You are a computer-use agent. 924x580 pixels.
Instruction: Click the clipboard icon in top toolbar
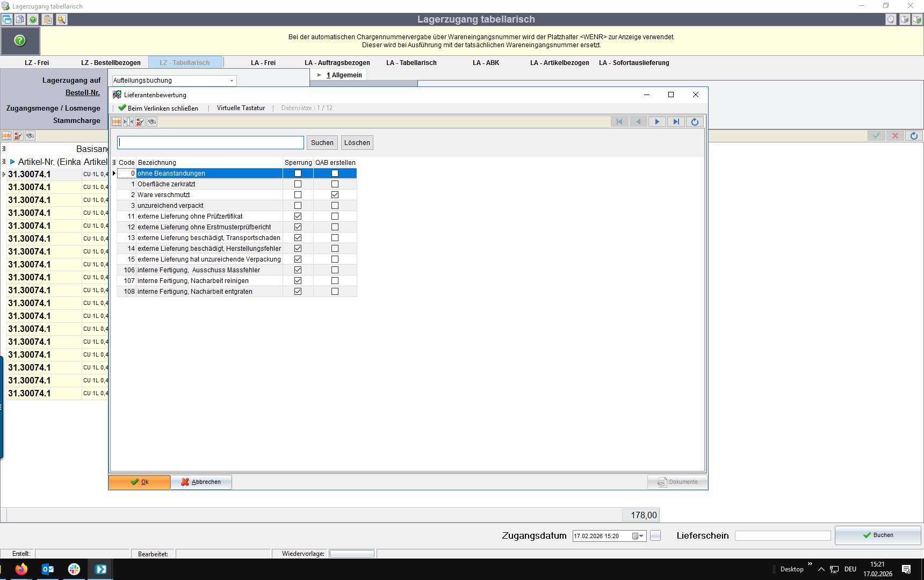tap(48, 19)
